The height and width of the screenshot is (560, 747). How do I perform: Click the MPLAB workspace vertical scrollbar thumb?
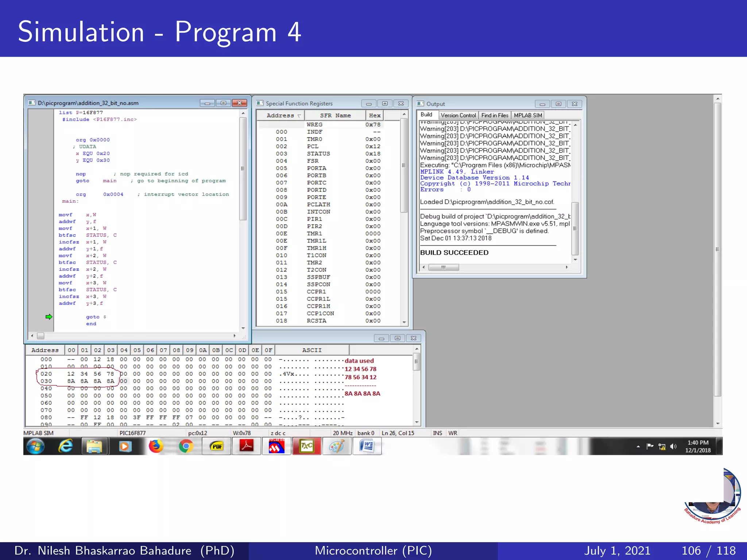click(x=717, y=249)
